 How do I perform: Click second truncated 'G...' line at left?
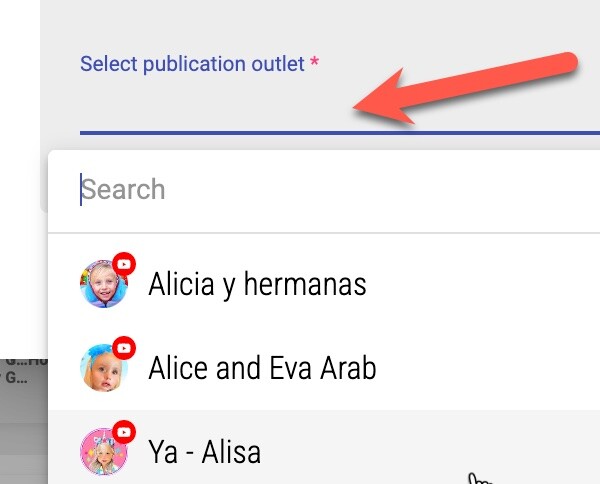tap(16, 378)
